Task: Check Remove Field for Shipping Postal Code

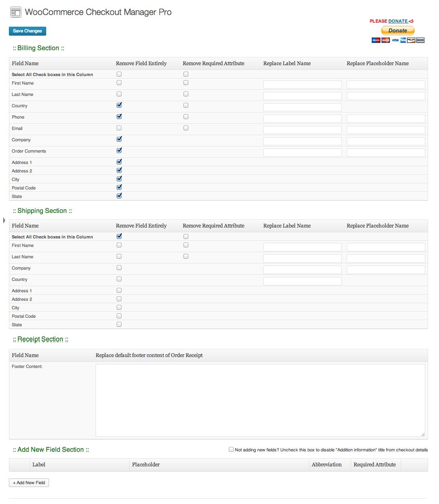Action: (119, 316)
